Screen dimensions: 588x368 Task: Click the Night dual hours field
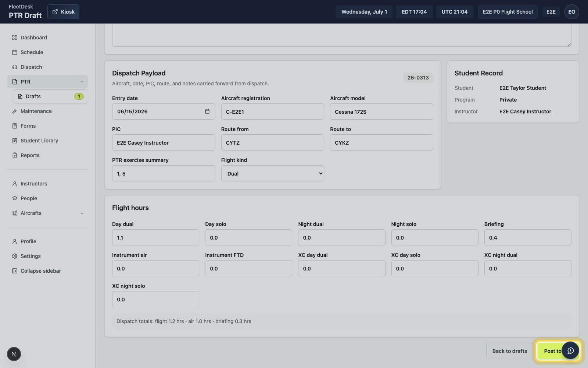pyautogui.click(x=341, y=237)
